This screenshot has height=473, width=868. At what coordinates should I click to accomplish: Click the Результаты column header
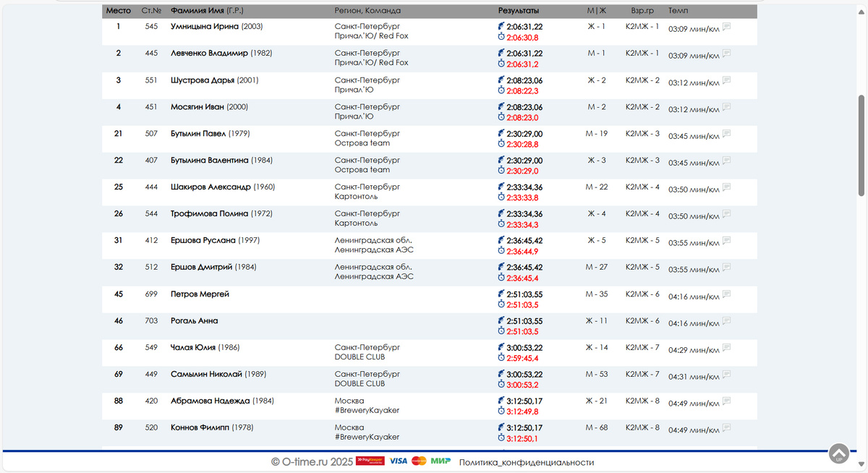tap(519, 11)
